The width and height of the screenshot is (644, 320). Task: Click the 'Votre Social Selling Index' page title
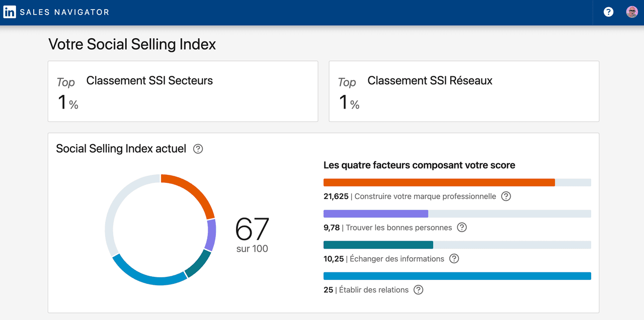[132, 44]
